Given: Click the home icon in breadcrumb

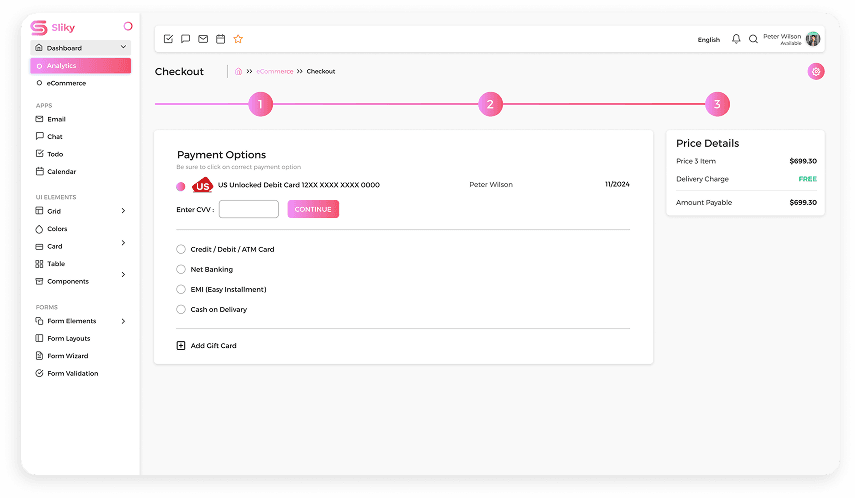Looking at the screenshot, I should tap(238, 71).
